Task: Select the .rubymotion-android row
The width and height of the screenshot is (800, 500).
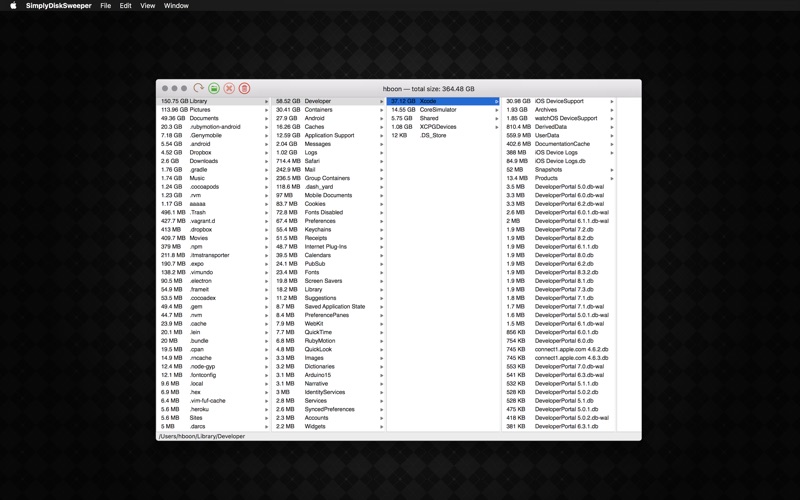Action: pos(213,127)
